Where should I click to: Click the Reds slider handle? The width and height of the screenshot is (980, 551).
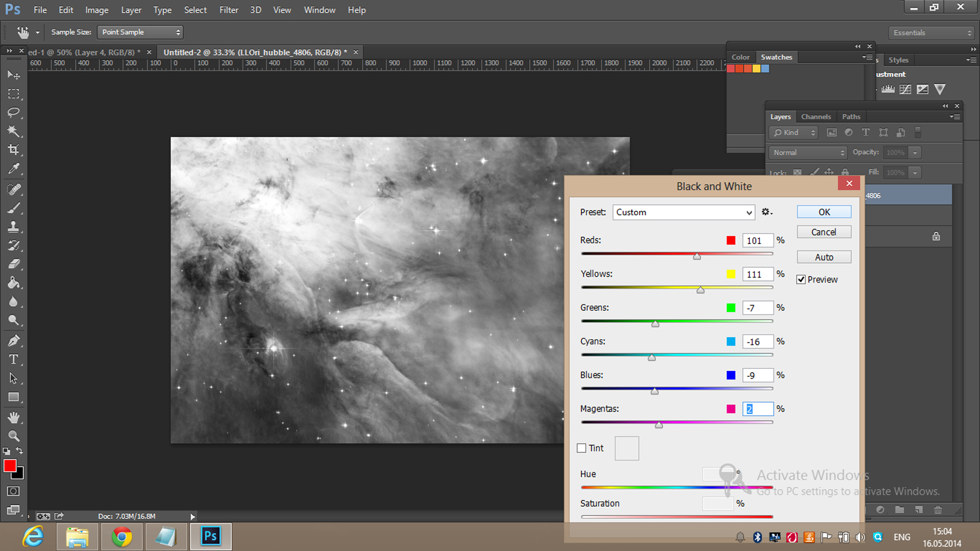(697, 257)
